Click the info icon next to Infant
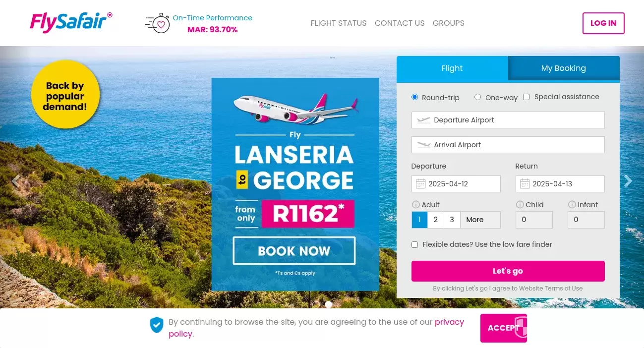The image size is (644, 348). (572, 204)
